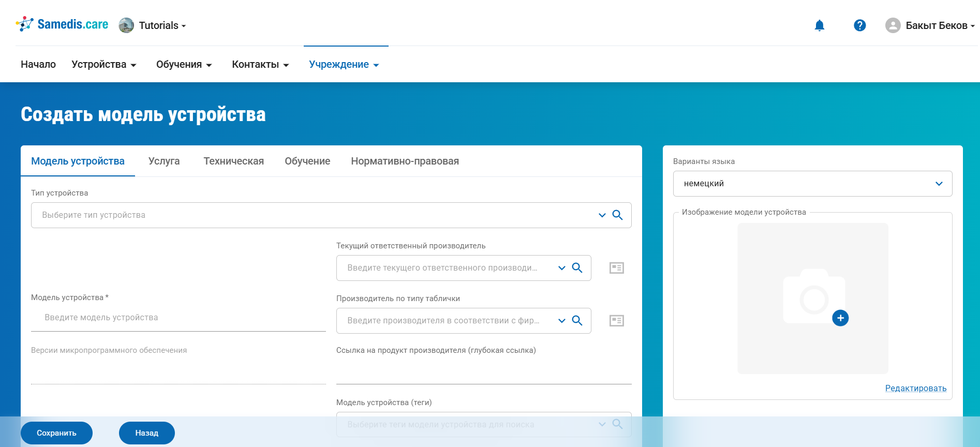Open help via question mark icon
This screenshot has width=980, height=447.
tap(859, 25)
